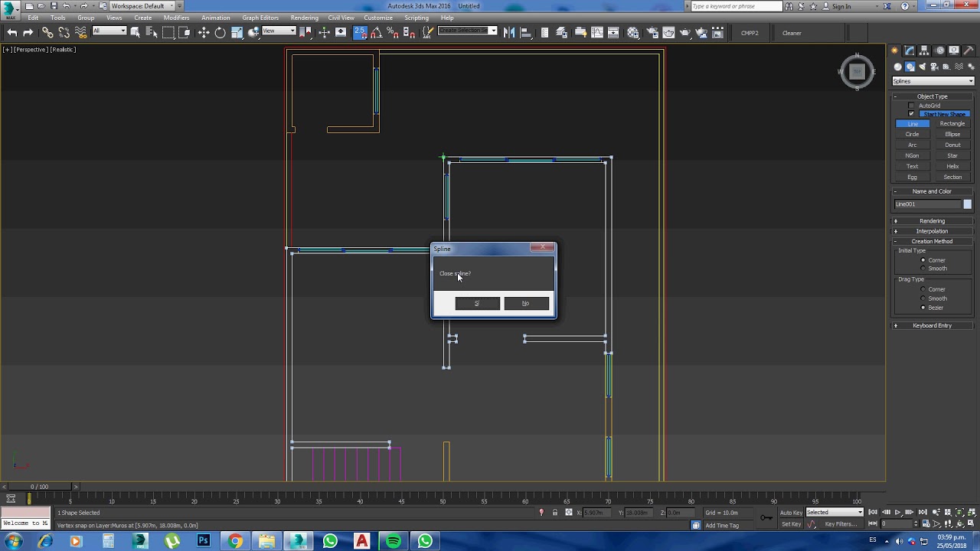Select the Select and Link tool
This screenshot has height=551, width=980.
[47, 32]
